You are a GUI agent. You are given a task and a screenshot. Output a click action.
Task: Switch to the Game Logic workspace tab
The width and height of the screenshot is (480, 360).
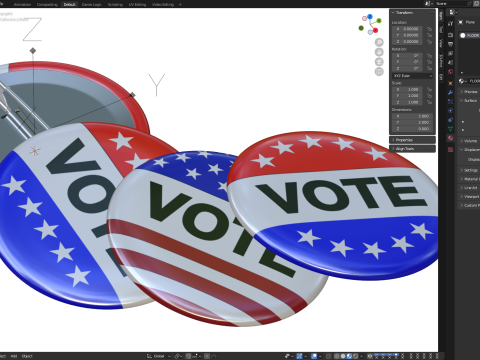pyautogui.click(x=91, y=4)
